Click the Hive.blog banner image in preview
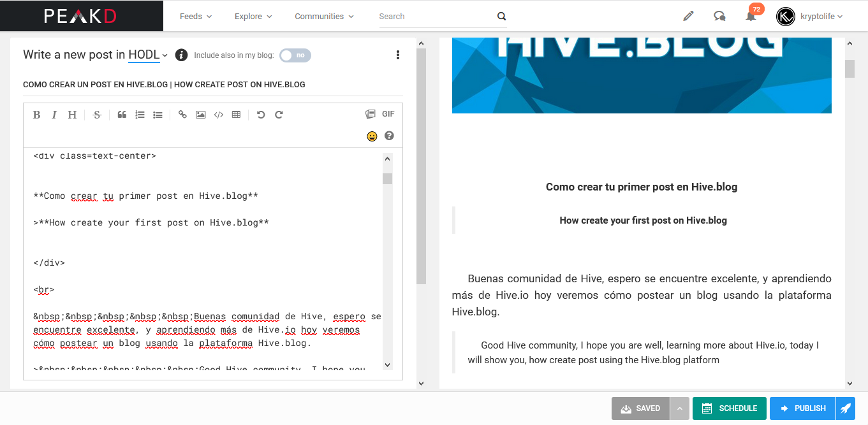The height and width of the screenshot is (425, 868). 642,75
